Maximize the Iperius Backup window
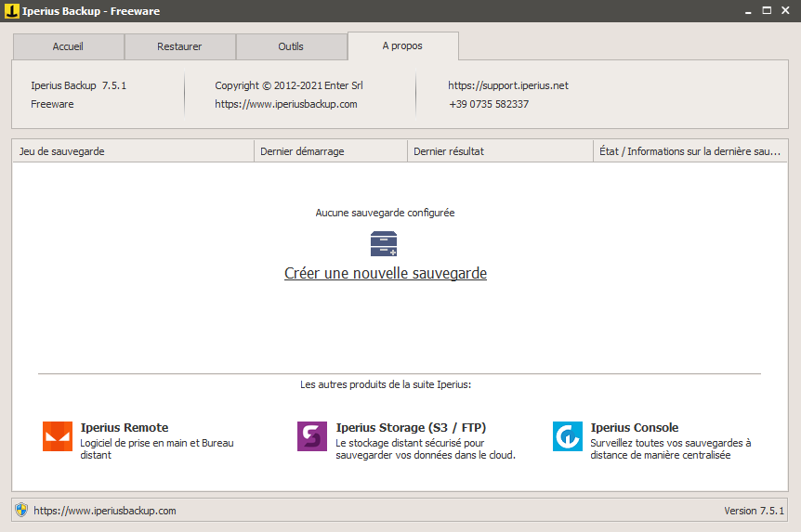Viewport: 801px width, 532px height. pos(767,10)
